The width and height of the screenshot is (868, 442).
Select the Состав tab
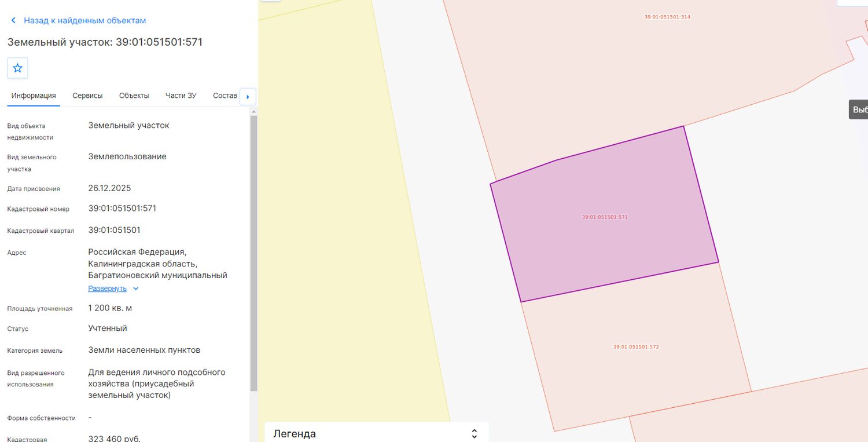(x=225, y=96)
